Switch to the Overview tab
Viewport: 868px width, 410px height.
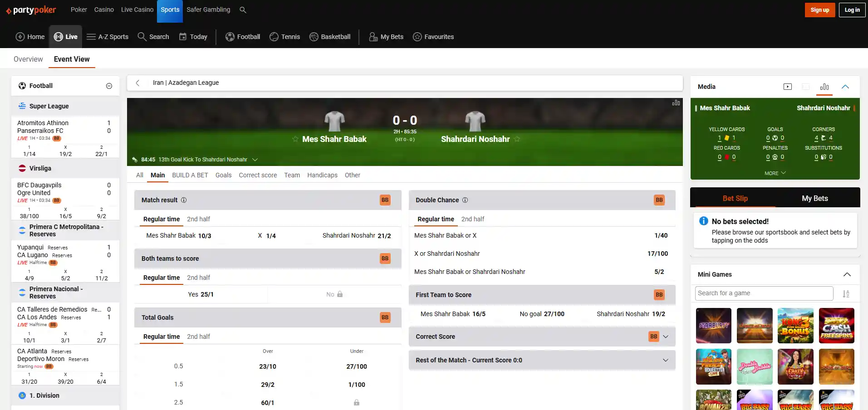[x=28, y=59]
